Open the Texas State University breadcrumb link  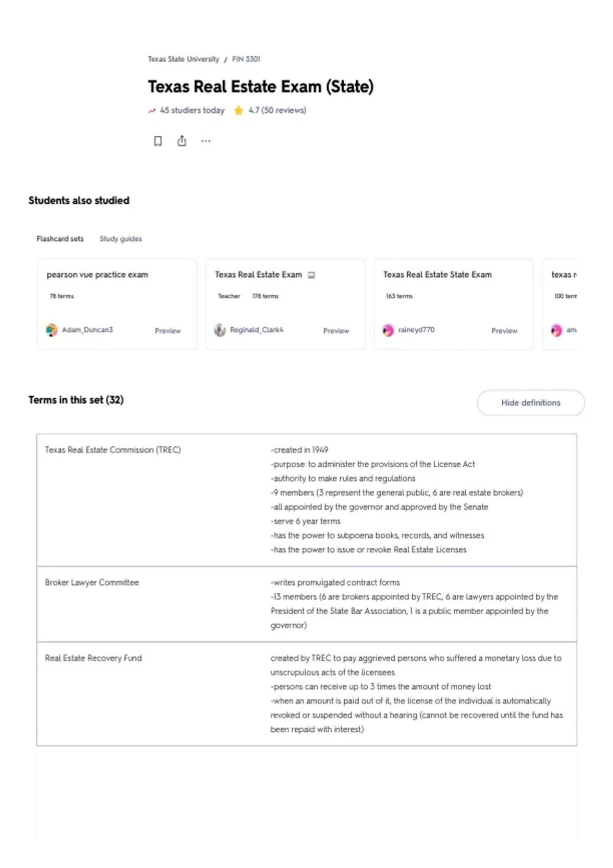[x=183, y=59]
